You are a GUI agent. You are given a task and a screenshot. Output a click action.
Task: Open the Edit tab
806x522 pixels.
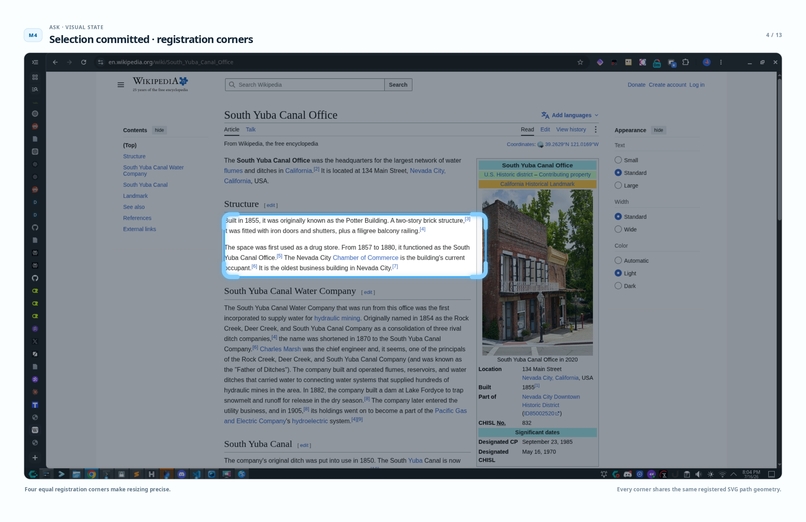coord(545,129)
